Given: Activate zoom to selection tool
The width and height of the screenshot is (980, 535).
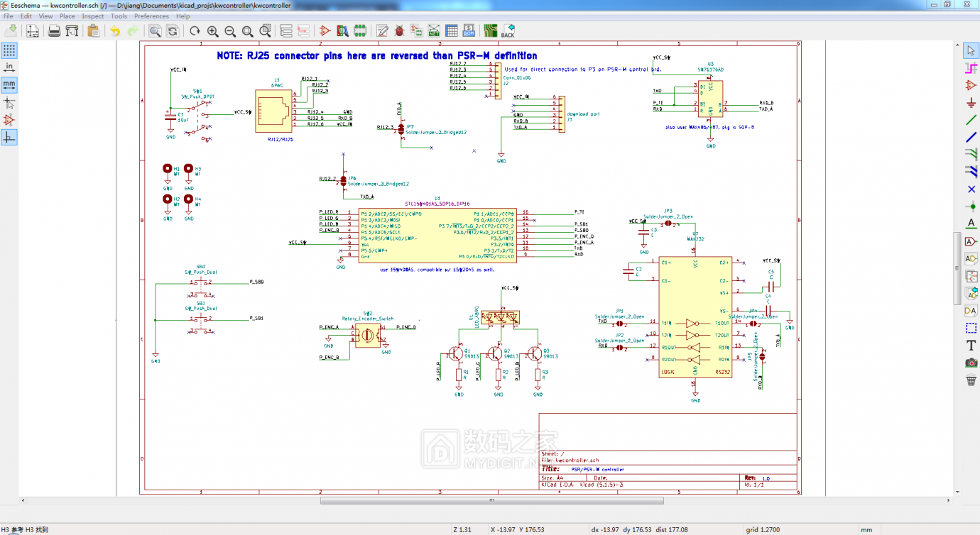Looking at the screenshot, I should (x=265, y=31).
